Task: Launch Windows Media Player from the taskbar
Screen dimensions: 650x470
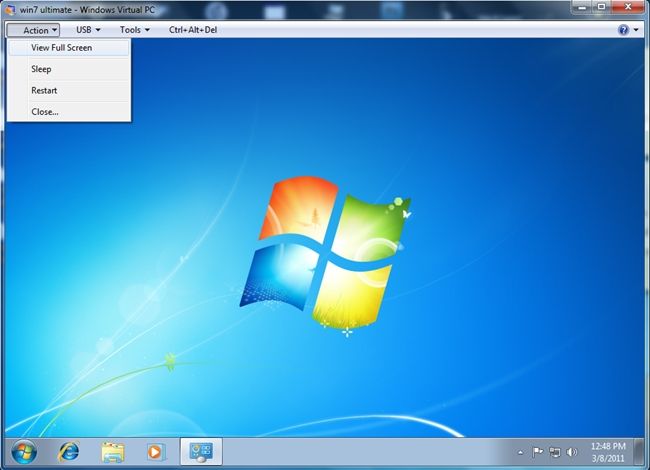Action: (155, 452)
